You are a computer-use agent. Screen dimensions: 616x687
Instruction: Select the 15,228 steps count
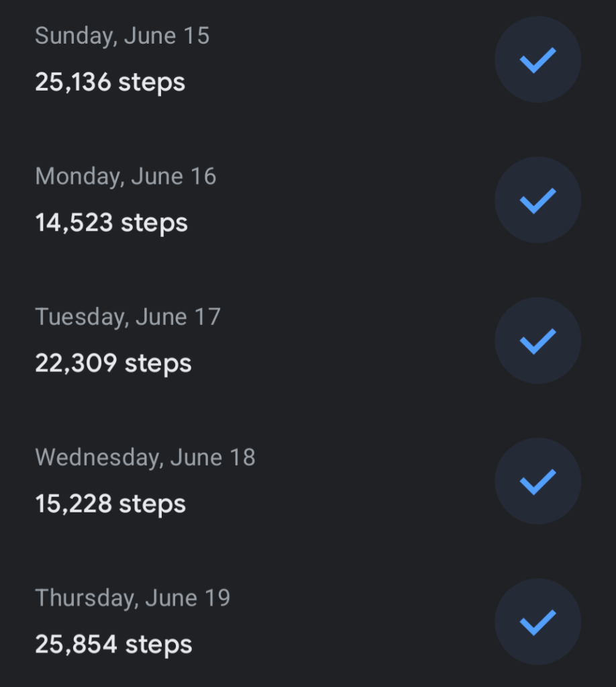(x=111, y=504)
